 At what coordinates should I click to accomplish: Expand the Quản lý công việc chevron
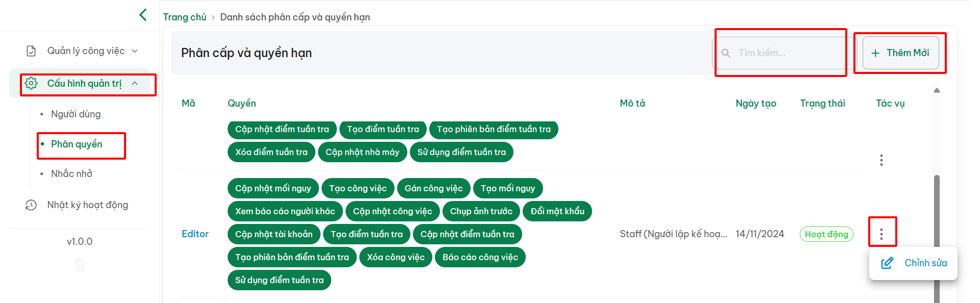pos(135,51)
